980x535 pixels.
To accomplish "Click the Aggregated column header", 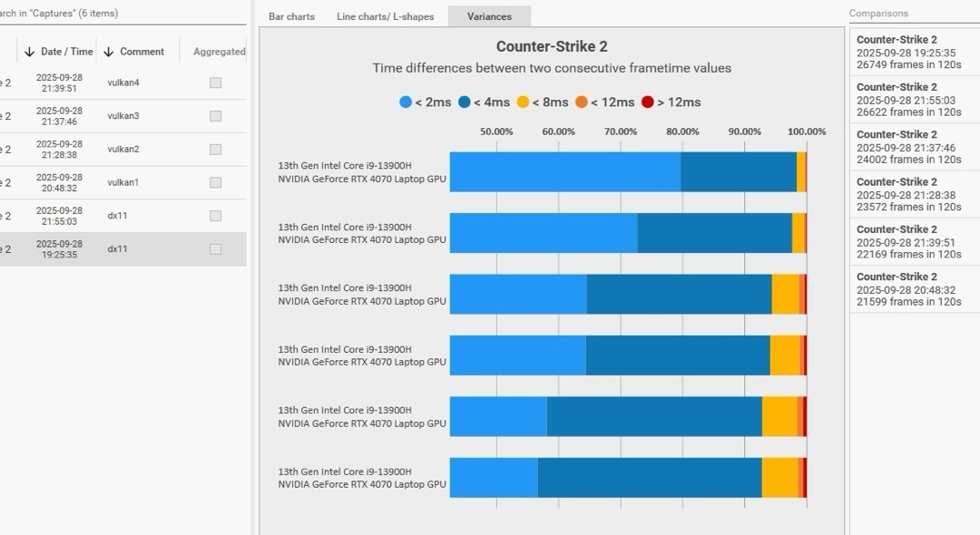I will click(219, 52).
